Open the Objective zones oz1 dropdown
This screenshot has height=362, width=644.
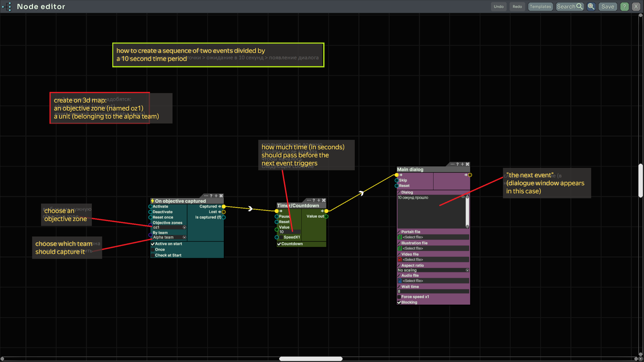coord(184,227)
